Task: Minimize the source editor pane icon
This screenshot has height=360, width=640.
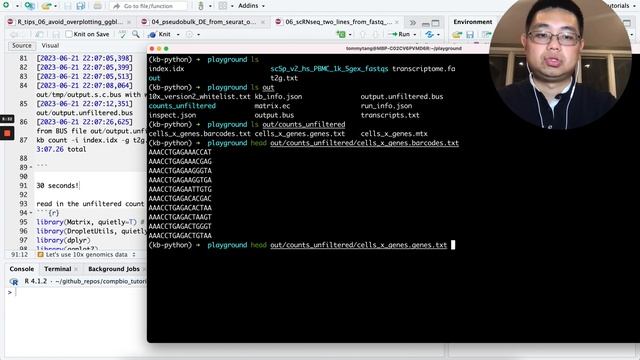Action: tap(425, 24)
